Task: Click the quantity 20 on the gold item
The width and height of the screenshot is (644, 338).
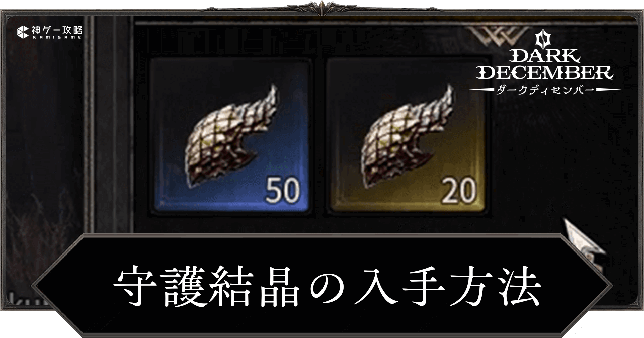Action: (x=458, y=189)
